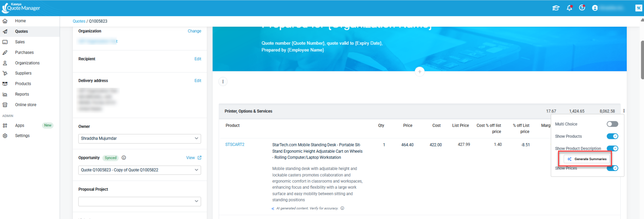Open Reports from the sidebar
Image resolution: width=644 pixels, height=219 pixels.
(x=22, y=94)
